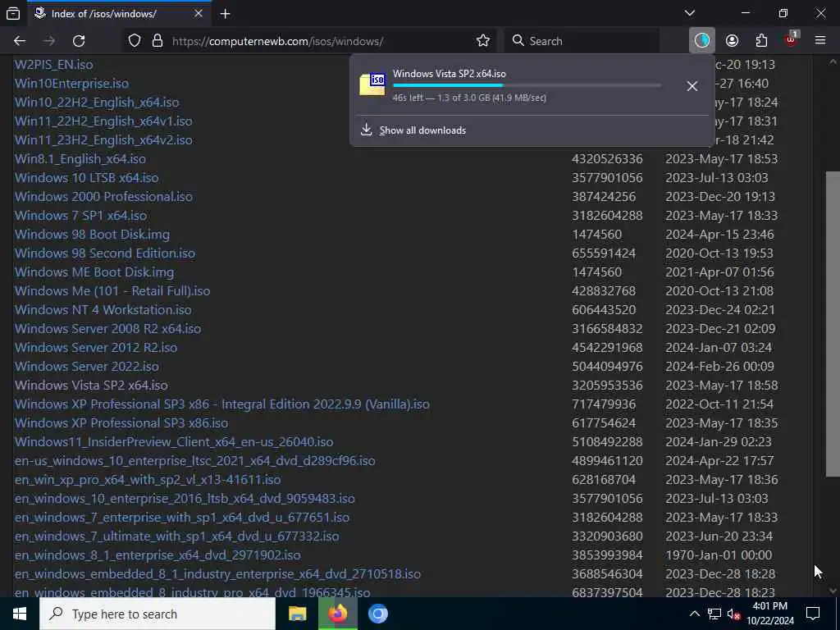Open the extensions puzzle icon
Viewport: 840px width, 630px height.
[761, 41]
